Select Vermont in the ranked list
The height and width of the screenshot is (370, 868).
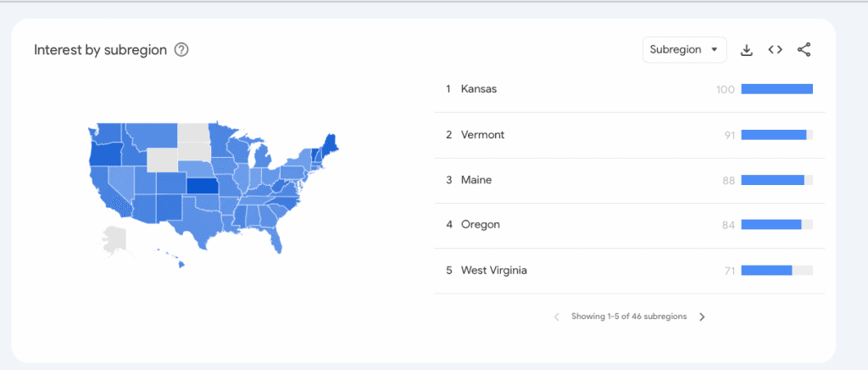(482, 135)
